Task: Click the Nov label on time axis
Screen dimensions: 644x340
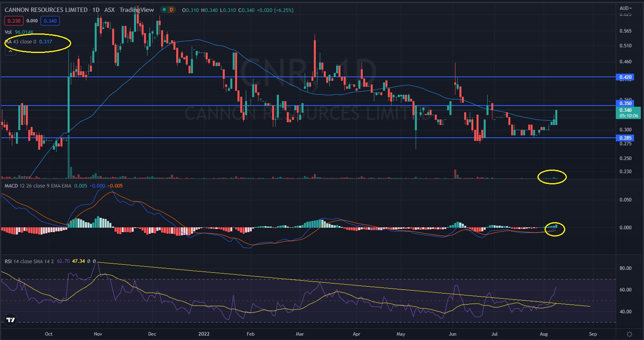Action: (98, 334)
